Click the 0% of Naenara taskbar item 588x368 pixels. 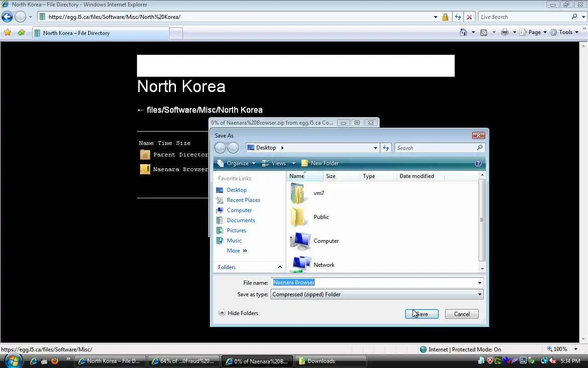258,361
